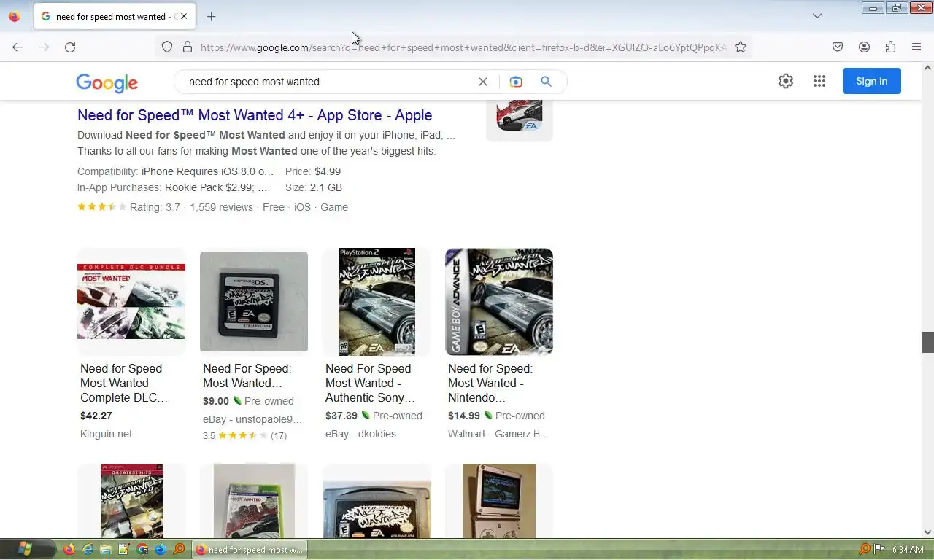934x560 pixels.
Task: Click the scrollbar down arrow
Action: [927, 532]
